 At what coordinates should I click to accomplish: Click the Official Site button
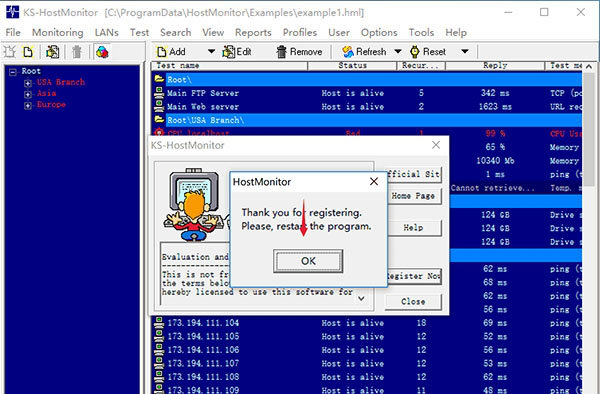coord(413,174)
